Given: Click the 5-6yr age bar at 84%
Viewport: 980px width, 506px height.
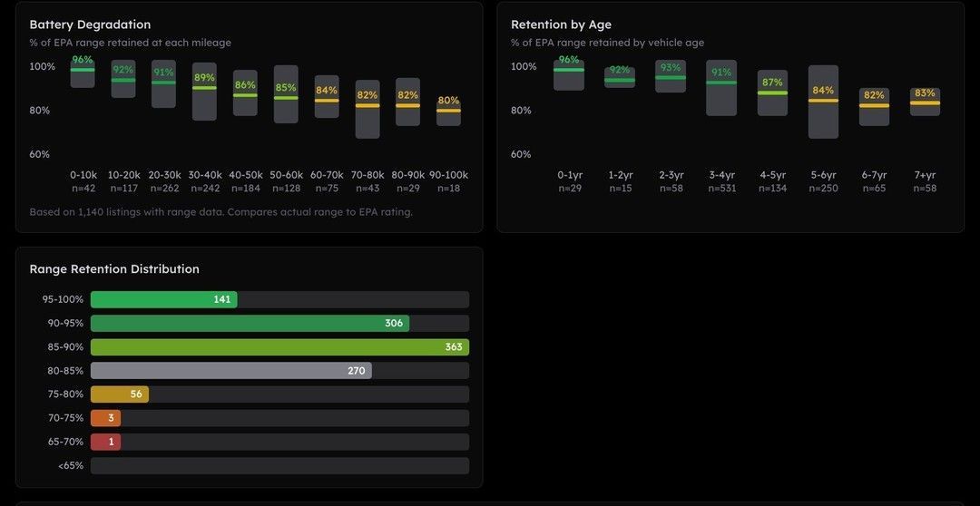Looking at the screenshot, I should point(823,102).
